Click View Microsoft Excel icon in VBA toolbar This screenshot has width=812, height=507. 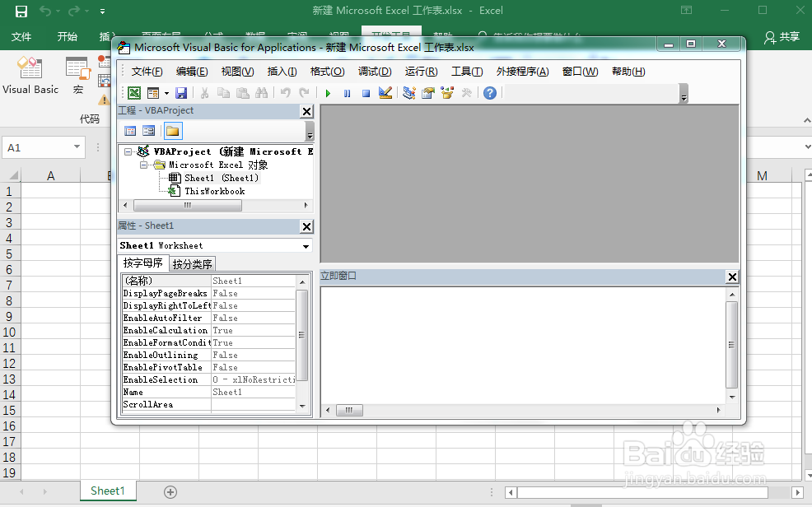pyautogui.click(x=134, y=93)
